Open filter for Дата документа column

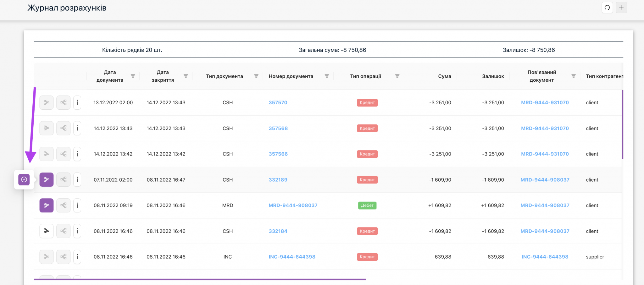pos(133,76)
